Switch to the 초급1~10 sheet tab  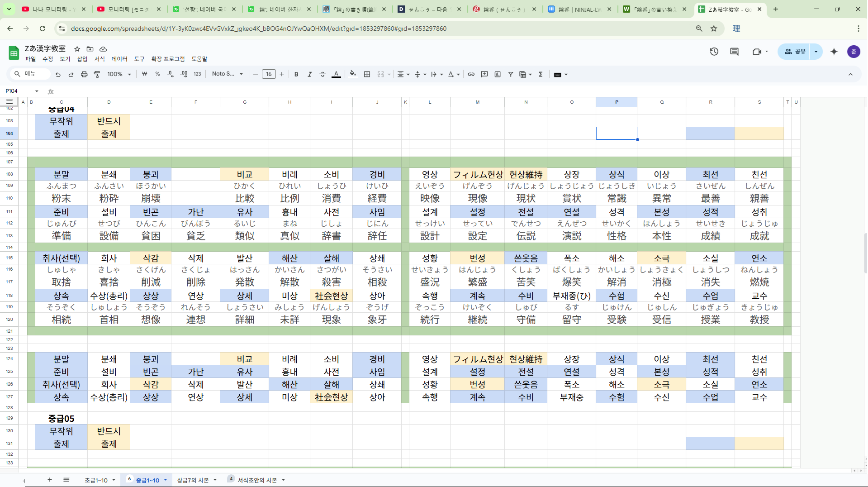[96, 480]
